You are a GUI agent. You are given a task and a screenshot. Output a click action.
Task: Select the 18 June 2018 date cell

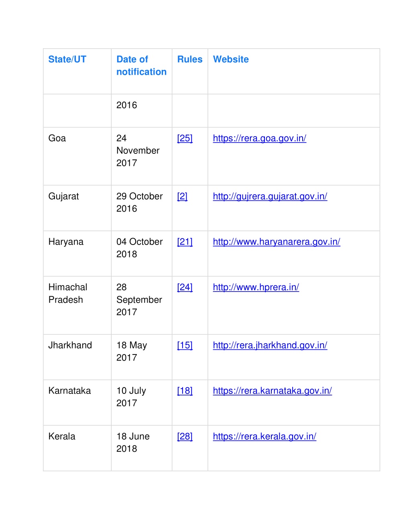pos(133,442)
